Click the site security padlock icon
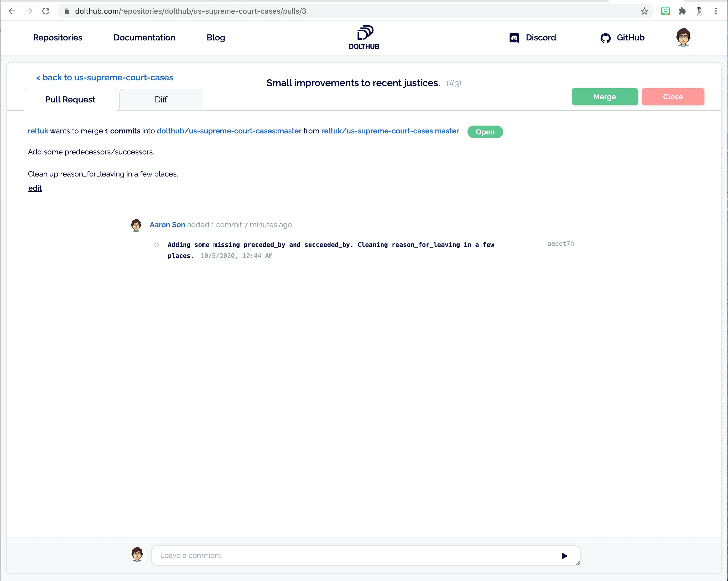728x581 pixels. [66, 11]
